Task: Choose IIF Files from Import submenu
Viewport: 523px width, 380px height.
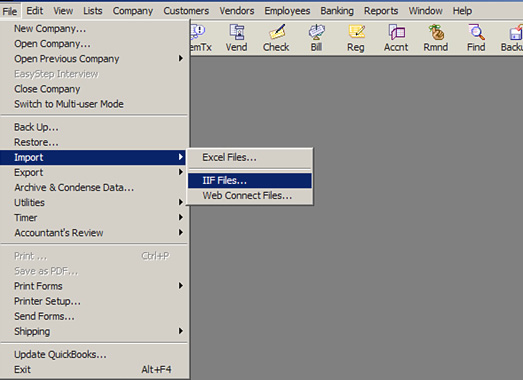Action: coord(250,180)
